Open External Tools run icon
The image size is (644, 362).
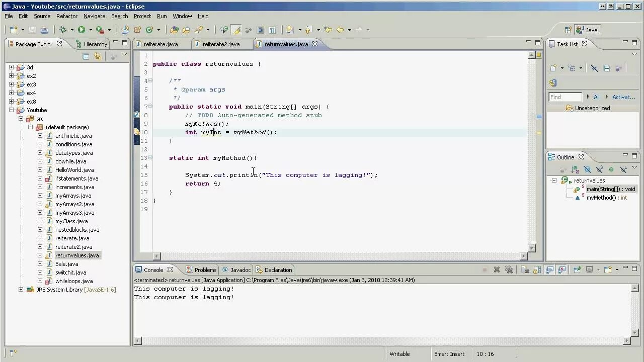click(100, 30)
